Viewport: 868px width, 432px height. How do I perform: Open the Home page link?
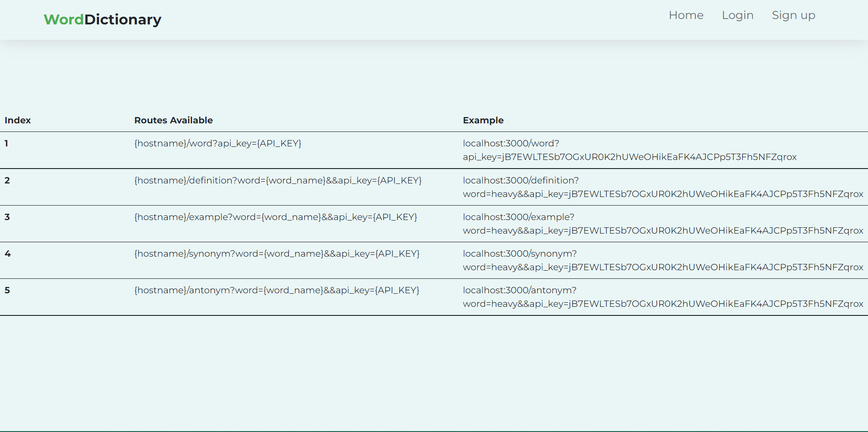[686, 15]
